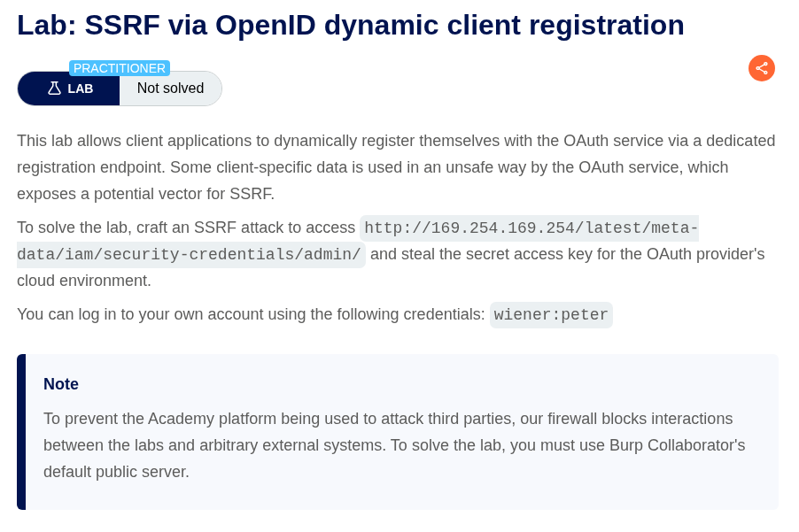Click the data/iam/security-credentials/admin/ code segment
The height and width of the screenshot is (532, 799).
190,255
